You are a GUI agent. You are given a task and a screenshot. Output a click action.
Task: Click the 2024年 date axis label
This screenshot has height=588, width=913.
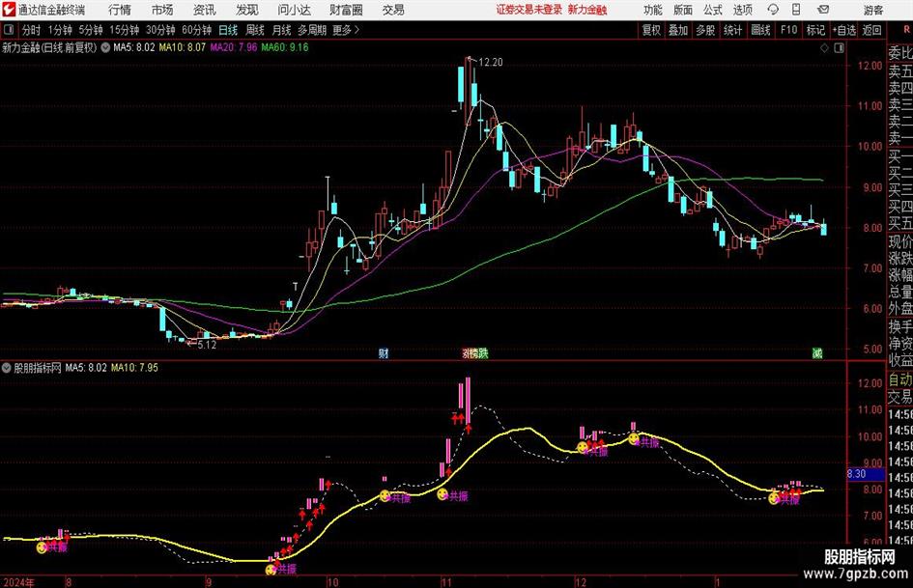pyautogui.click(x=18, y=582)
